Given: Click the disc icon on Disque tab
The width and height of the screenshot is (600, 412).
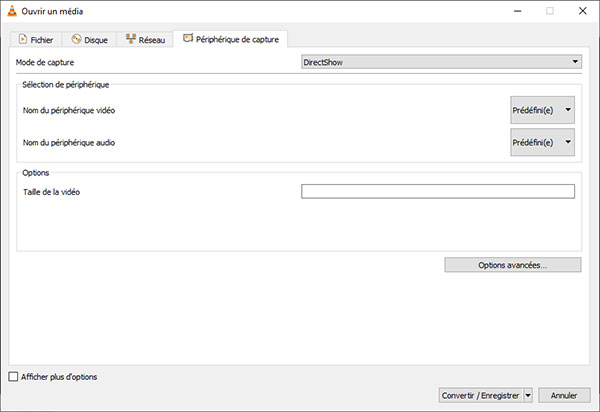Looking at the screenshot, I should [76, 39].
